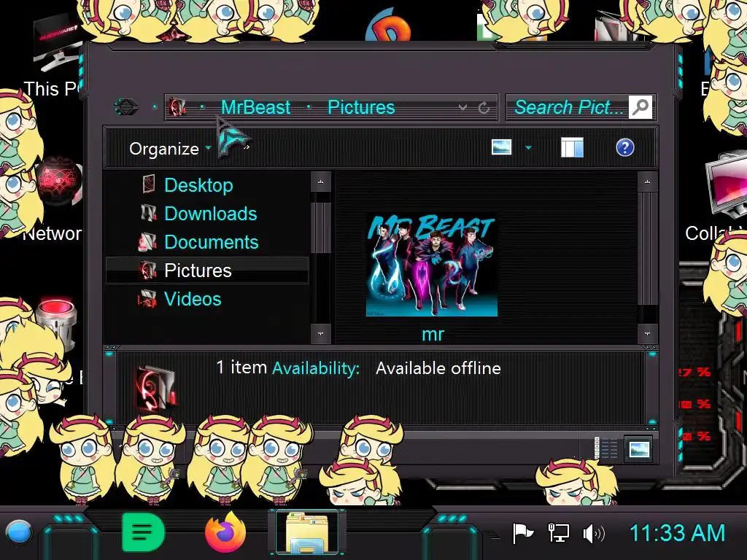The width and height of the screenshot is (747, 560).
Task: Click Available offline in details pane
Action: pos(438,368)
